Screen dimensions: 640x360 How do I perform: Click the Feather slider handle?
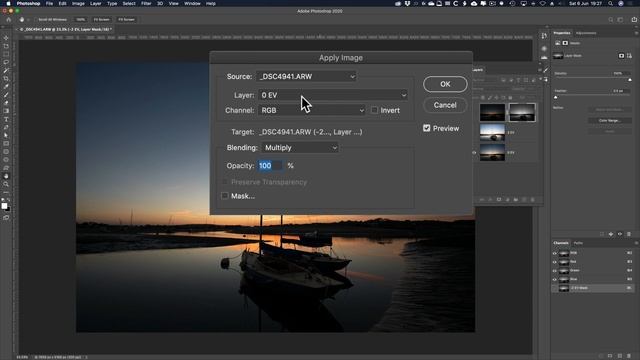(x=556, y=97)
